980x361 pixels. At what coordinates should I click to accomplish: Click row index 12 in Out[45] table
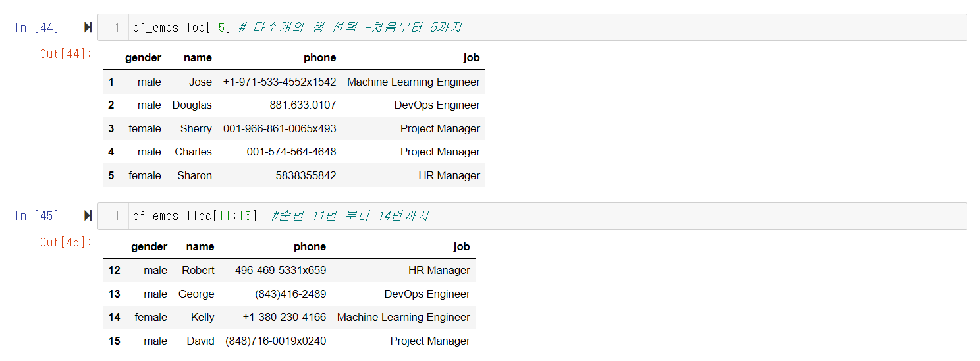115,270
